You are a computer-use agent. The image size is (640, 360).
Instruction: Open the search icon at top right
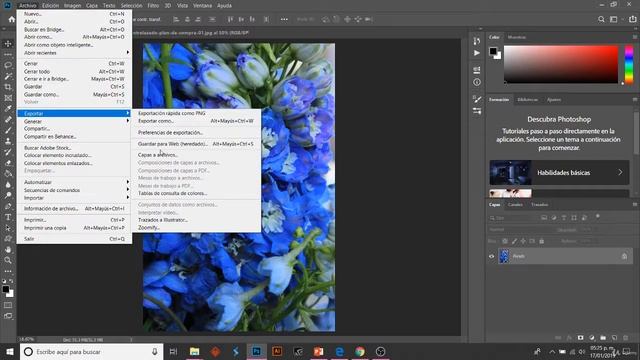point(601,19)
